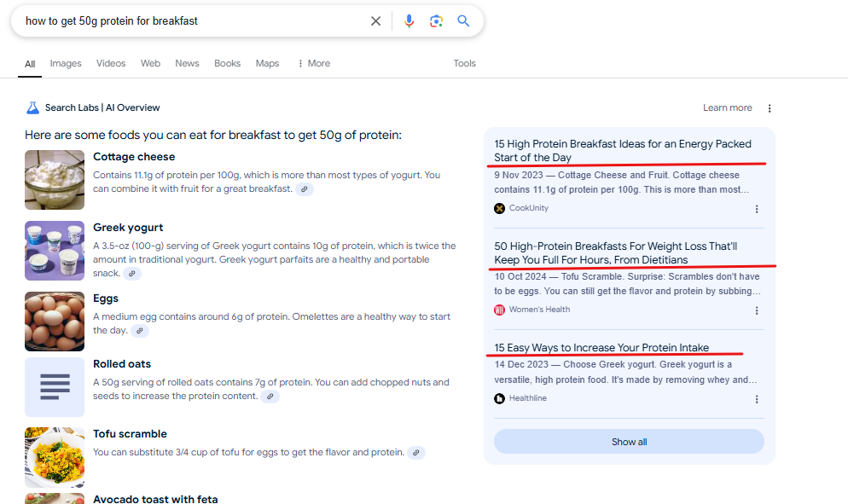Image resolution: width=848 pixels, height=504 pixels.
Task: Open Google Lens image search
Action: pyautogui.click(x=436, y=20)
